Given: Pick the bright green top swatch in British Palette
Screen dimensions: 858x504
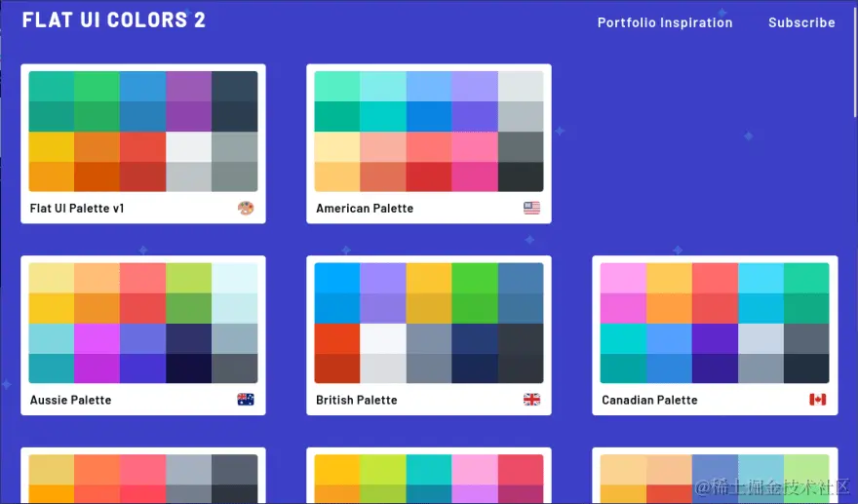Looking at the screenshot, I should coord(475,278).
